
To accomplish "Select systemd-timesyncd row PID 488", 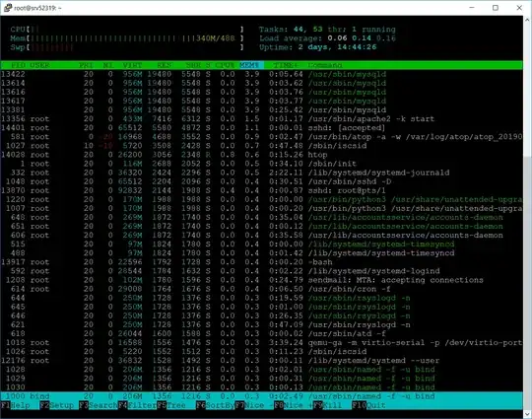I will tap(261, 253).
